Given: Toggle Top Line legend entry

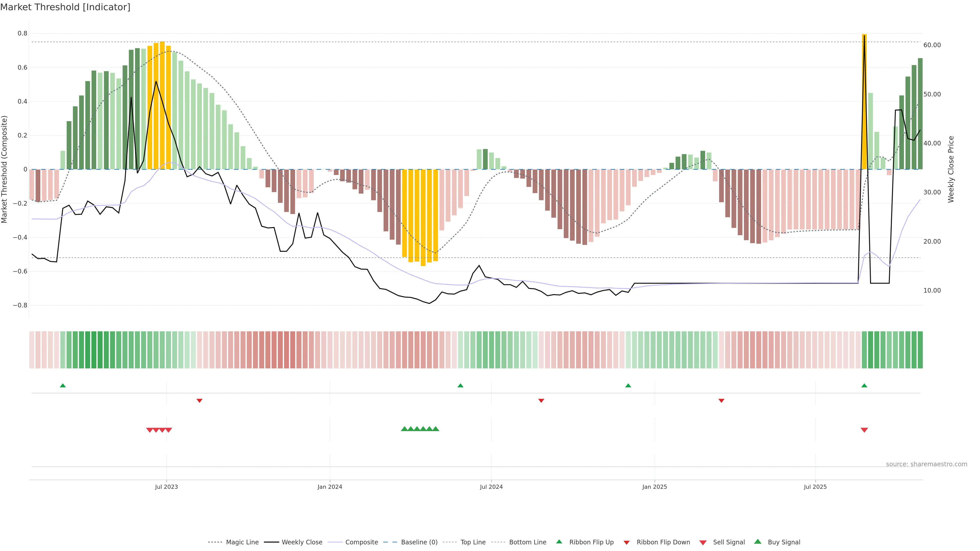Looking at the screenshot, I should (473, 542).
